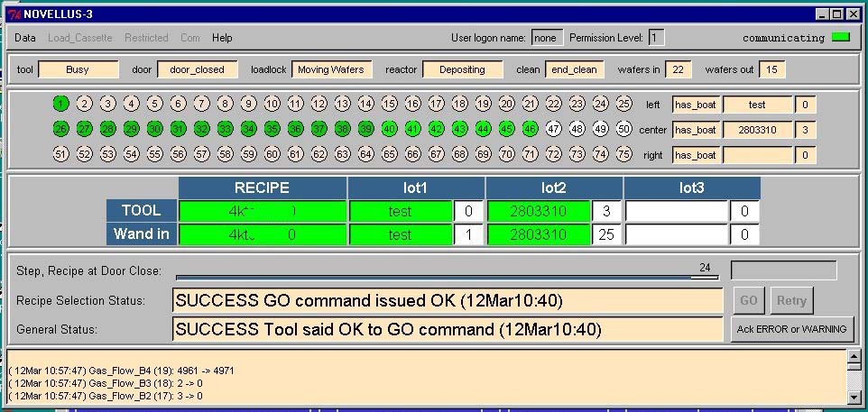Select wafer slot 60 circle

tap(272, 154)
